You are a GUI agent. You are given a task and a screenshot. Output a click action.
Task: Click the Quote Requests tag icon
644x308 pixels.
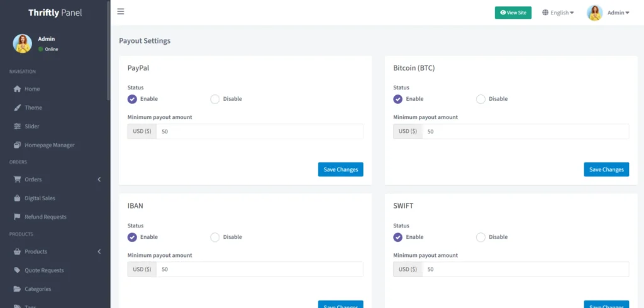[x=18, y=270]
